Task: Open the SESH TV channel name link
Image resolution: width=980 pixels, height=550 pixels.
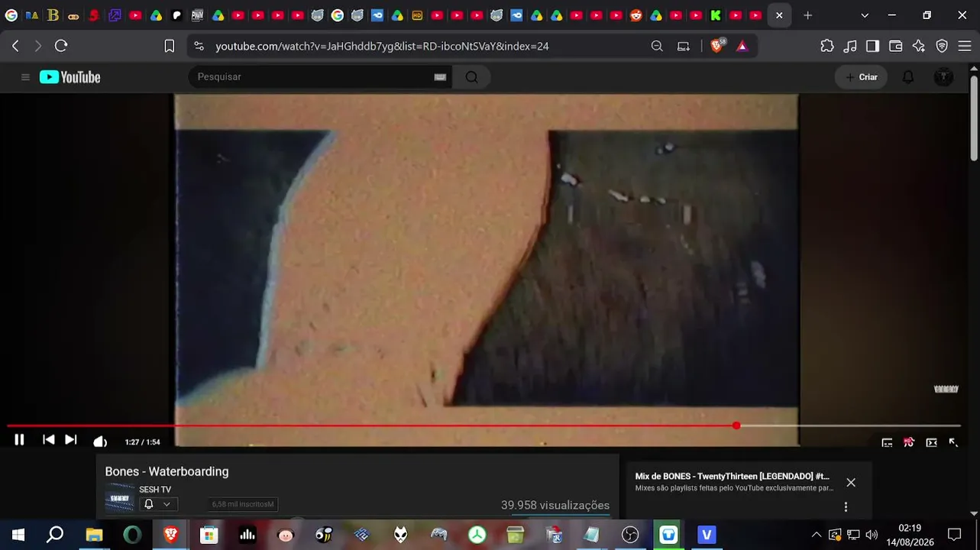Action: pos(155,490)
